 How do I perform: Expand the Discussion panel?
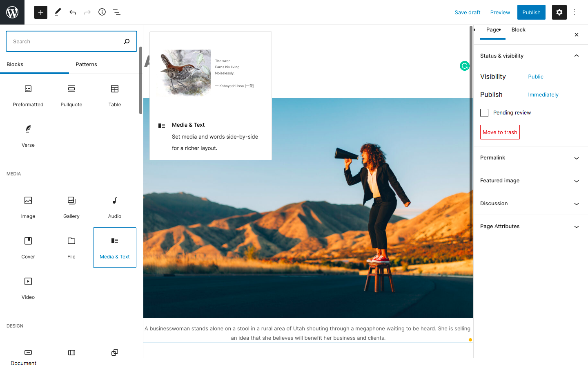tap(531, 204)
